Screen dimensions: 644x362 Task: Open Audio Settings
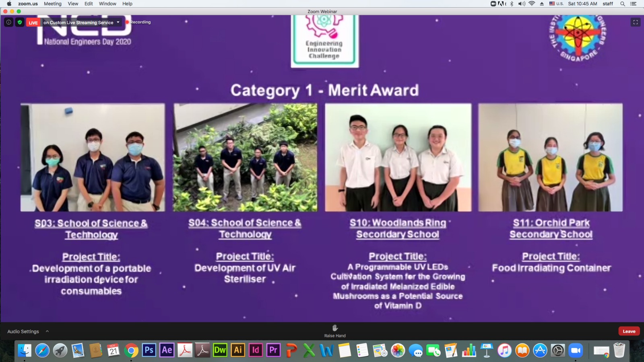coord(23,331)
